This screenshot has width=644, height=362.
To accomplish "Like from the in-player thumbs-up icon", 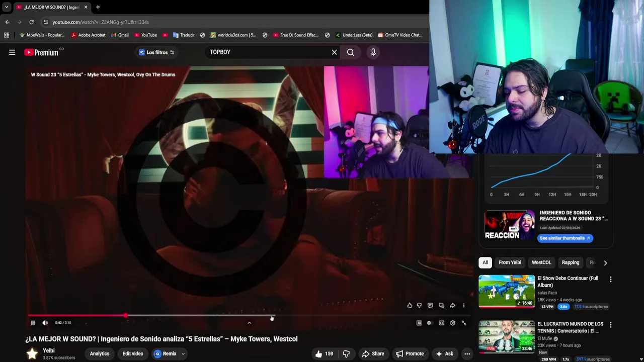I will 410,305.
